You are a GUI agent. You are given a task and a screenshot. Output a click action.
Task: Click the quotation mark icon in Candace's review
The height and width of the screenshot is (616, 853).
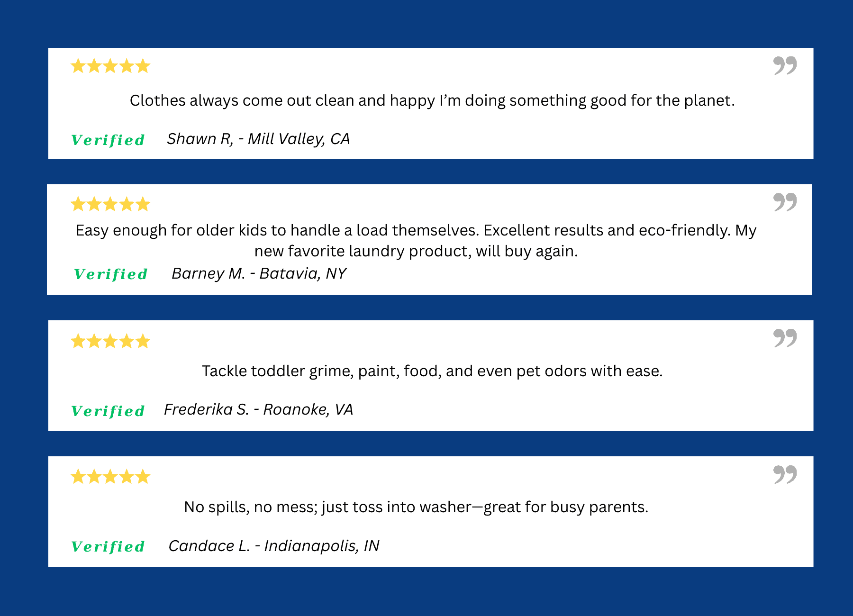(x=785, y=474)
